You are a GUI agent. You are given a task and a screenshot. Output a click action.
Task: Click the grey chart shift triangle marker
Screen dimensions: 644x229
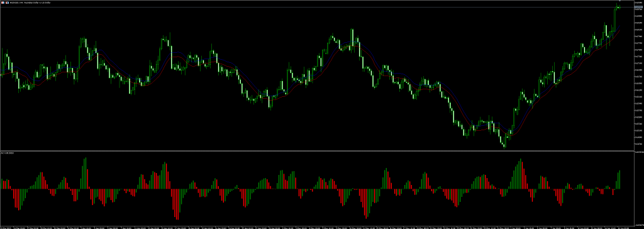619,1
